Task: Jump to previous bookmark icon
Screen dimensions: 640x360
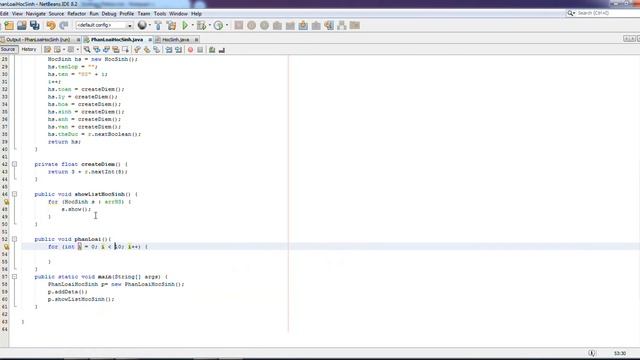Action: 137,50
